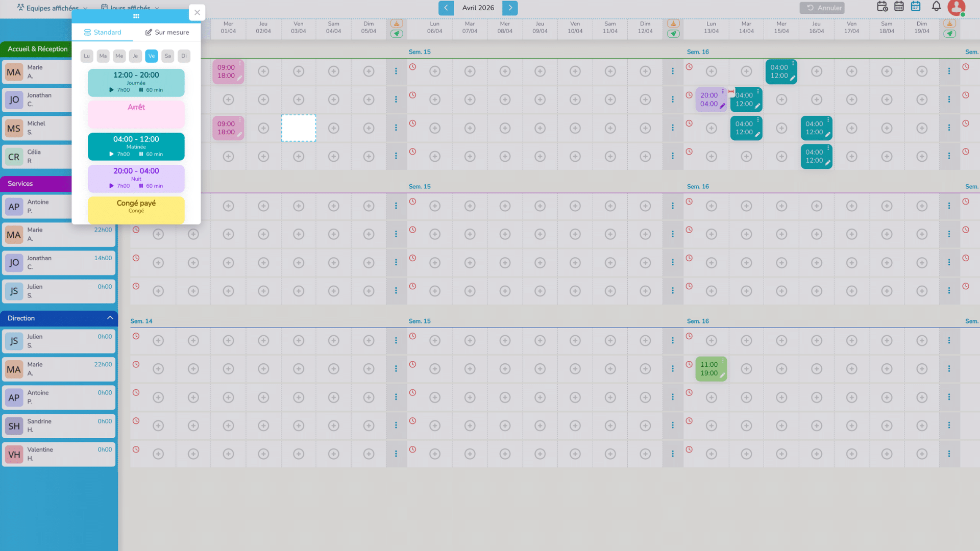This screenshot has height=551, width=980.
Task: Open the user profile avatar
Action: [x=956, y=7]
